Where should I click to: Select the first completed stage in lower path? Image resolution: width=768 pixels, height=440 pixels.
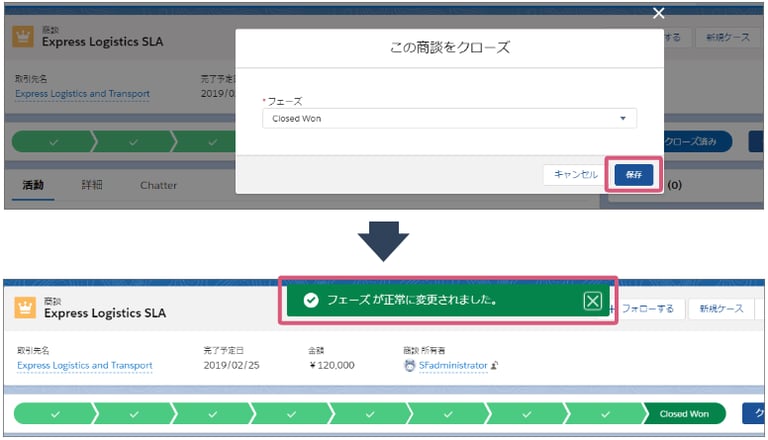point(55,414)
